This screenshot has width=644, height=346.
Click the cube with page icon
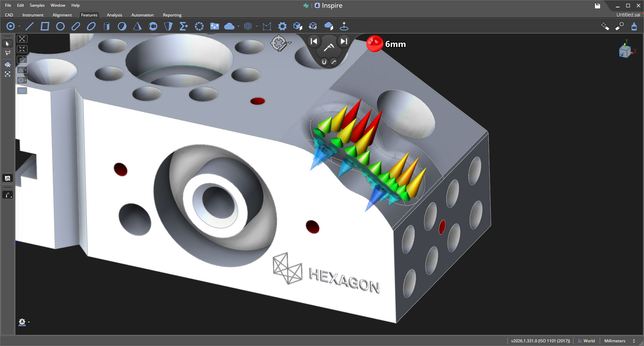298,26
